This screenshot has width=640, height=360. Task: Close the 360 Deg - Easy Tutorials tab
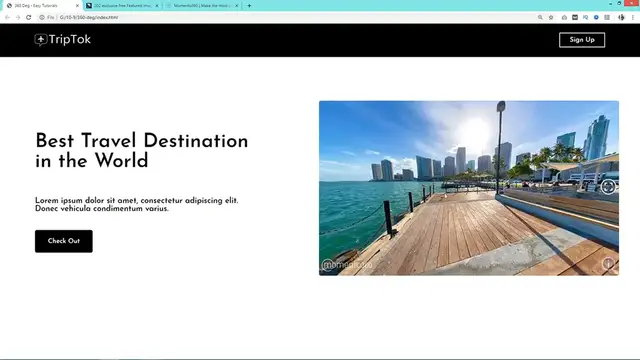(x=77, y=6)
